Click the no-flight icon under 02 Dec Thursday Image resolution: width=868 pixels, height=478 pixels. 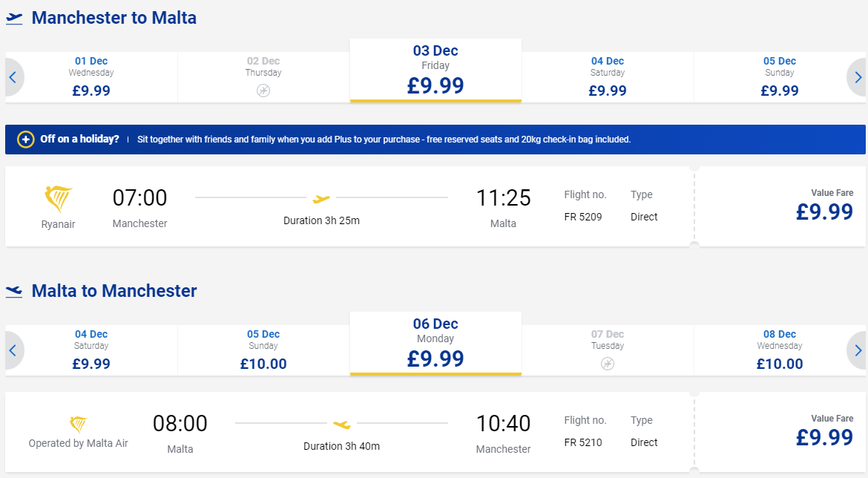[263, 91]
